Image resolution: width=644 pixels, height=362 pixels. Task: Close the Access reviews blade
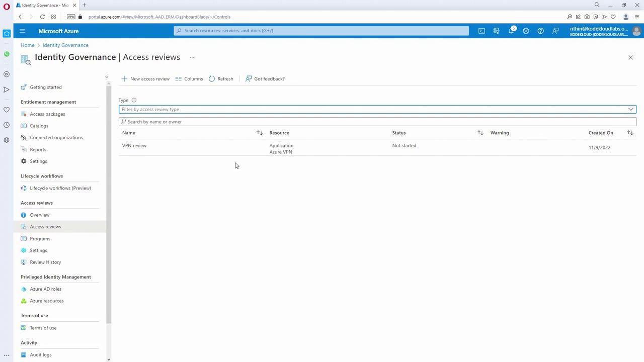click(630, 57)
